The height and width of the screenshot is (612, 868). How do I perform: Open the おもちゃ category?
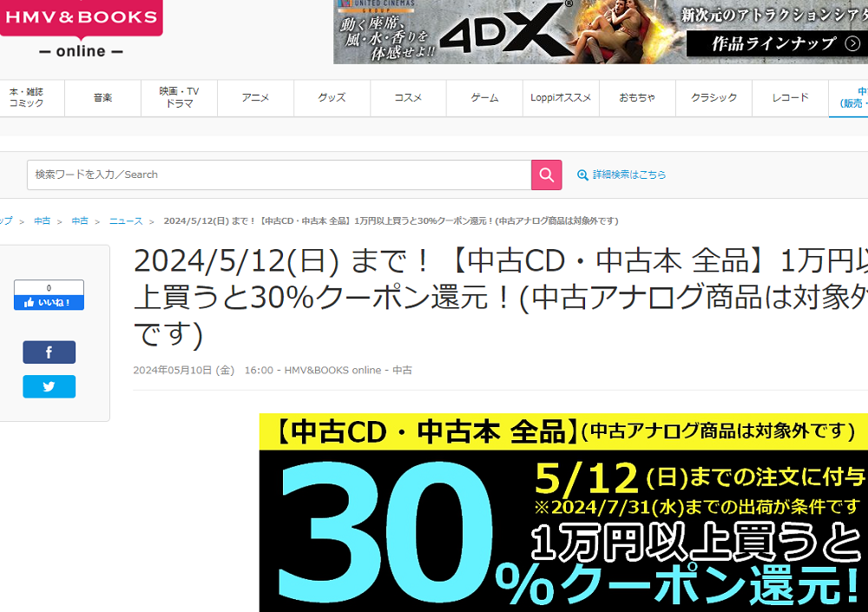pos(637,97)
